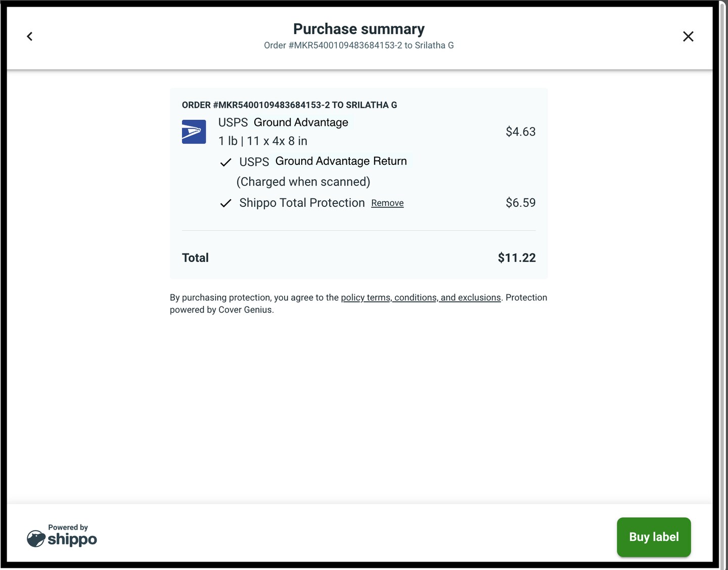This screenshot has width=728, height=570.
Task: Click the Shippo dog logo in the footer
Action: click(x=35, y=538)
